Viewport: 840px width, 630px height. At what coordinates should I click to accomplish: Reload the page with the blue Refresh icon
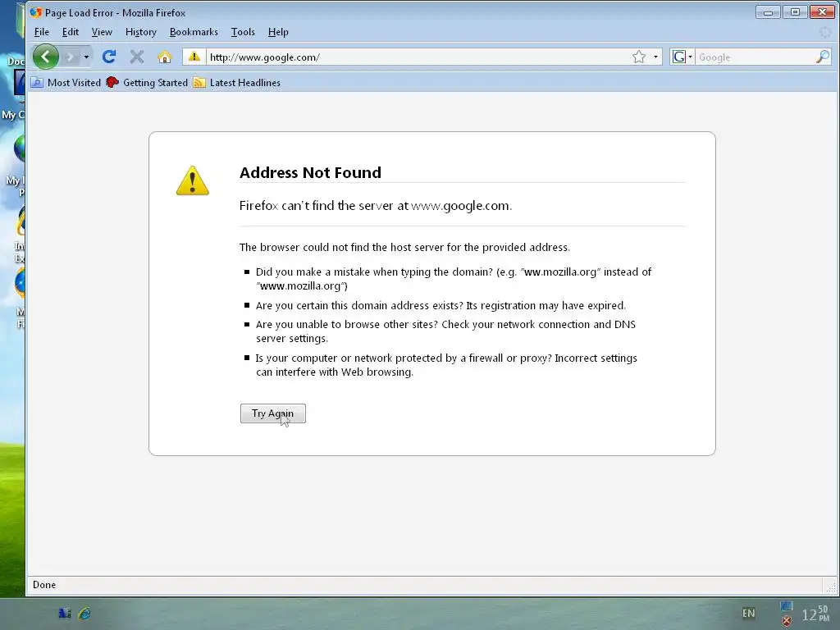tap(109, 57)
